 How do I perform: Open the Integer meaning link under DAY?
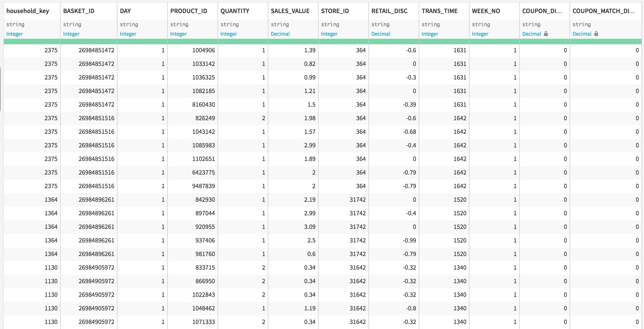[128, 34]
